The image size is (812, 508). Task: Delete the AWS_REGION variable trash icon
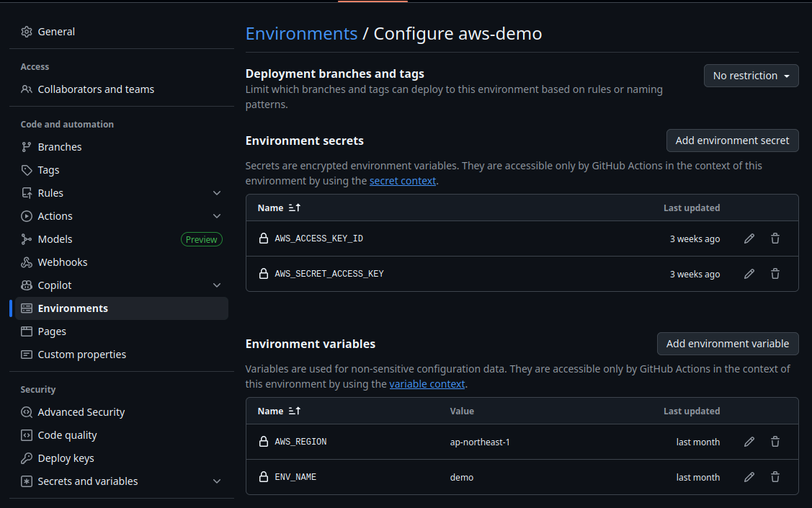click(775, 442)
